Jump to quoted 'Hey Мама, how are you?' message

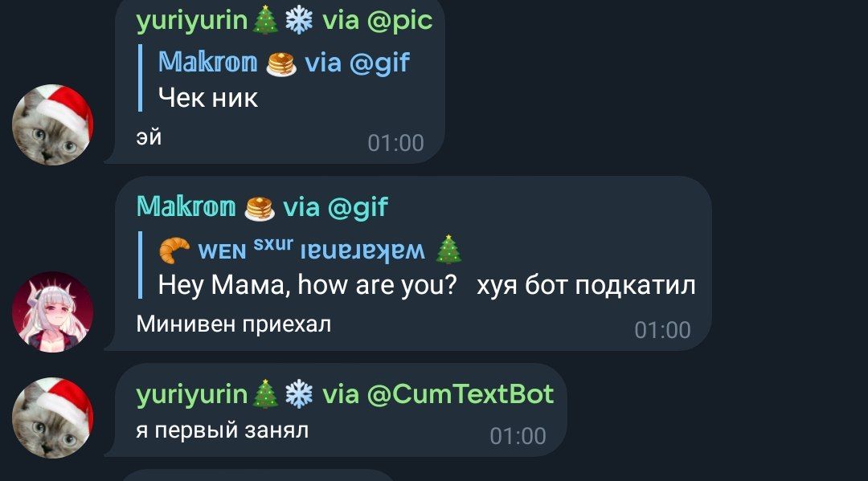[x=418, y=265]
